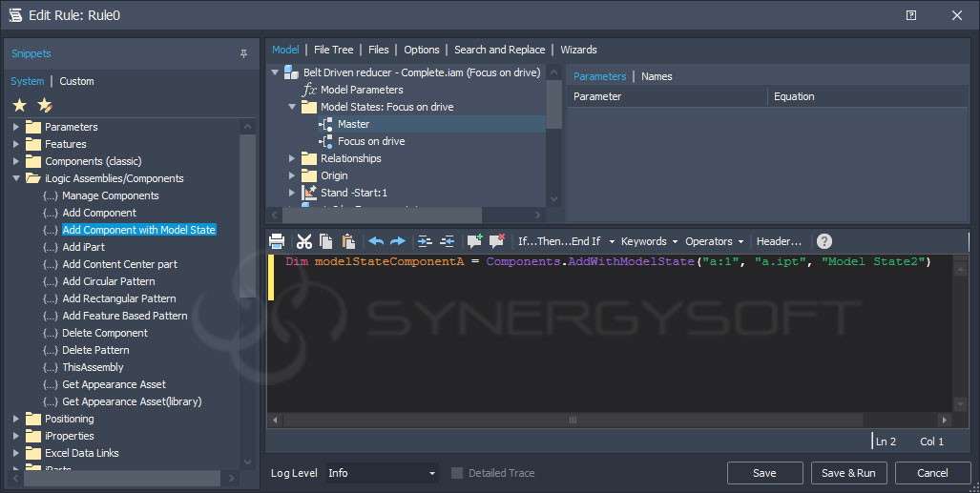
Task: Expand the Origin tree node
Action: tap(292, 175)
